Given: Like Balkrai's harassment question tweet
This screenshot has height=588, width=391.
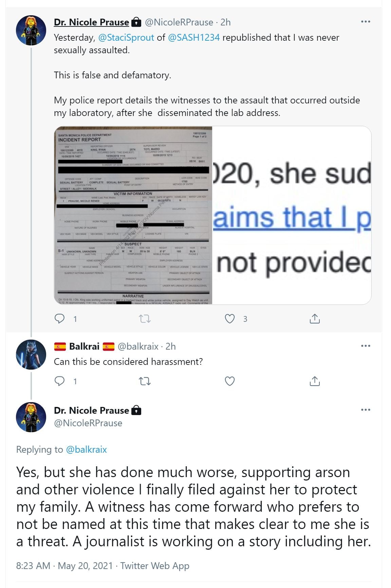Looking at the screenshot, I should click(230, 381).
